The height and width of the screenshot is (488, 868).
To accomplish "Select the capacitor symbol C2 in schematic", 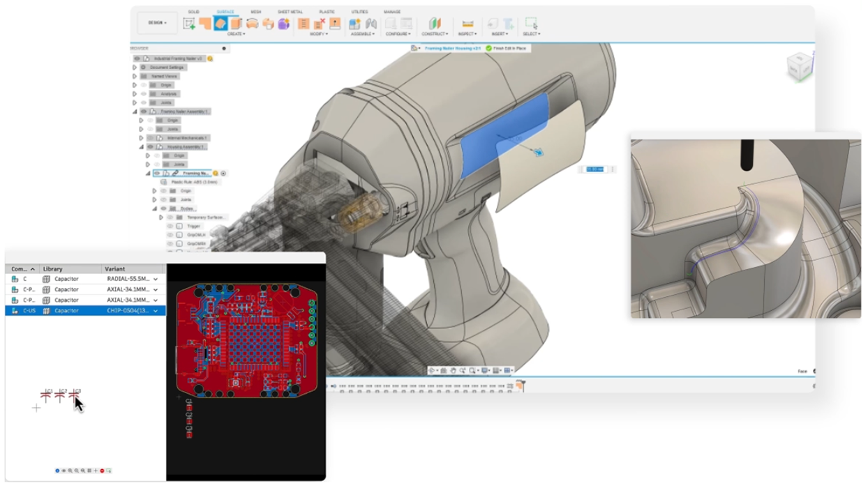I will click(x=61, y=395).
